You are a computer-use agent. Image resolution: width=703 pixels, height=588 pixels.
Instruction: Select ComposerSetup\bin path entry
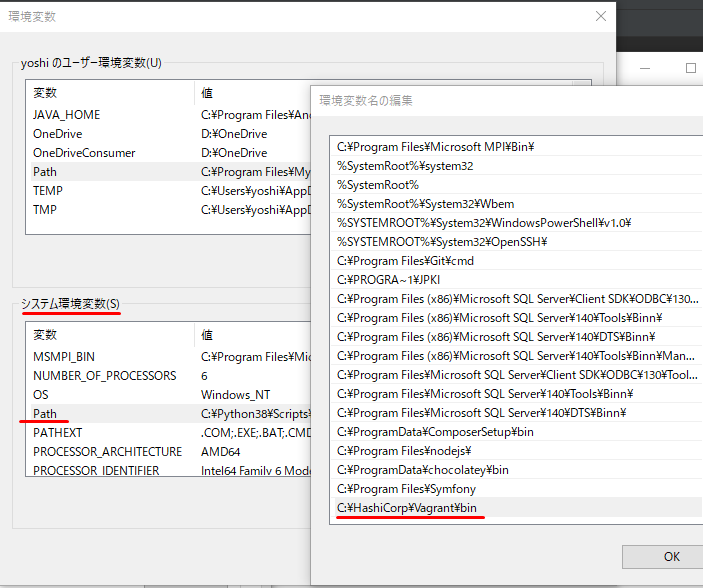coord(518,431)
